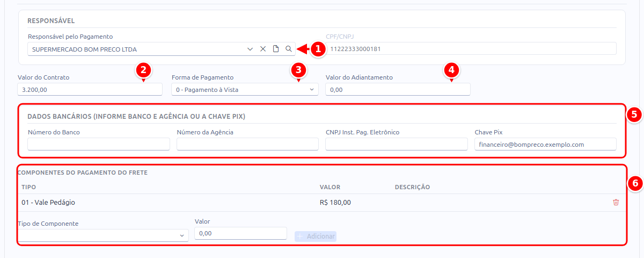
Task: Open the Tipo de Componente dropdown
Action: (x=103, y=235)
